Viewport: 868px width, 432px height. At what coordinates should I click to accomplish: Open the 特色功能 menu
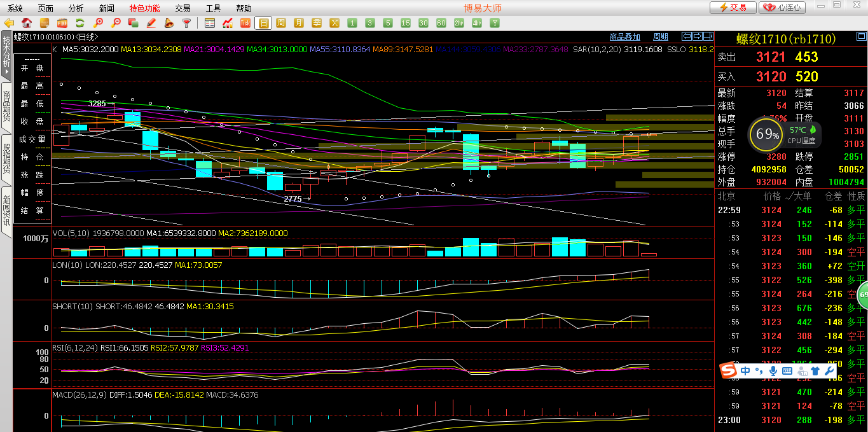coord(144,8)
